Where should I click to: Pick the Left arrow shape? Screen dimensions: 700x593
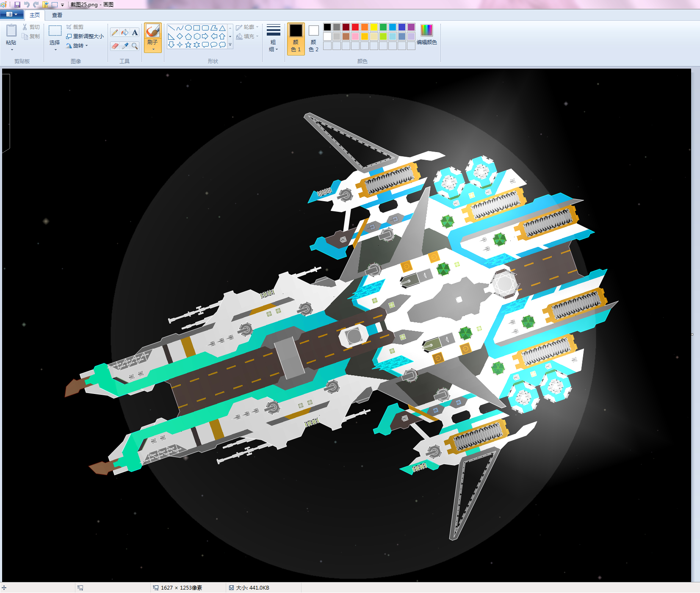coord(214,36)
